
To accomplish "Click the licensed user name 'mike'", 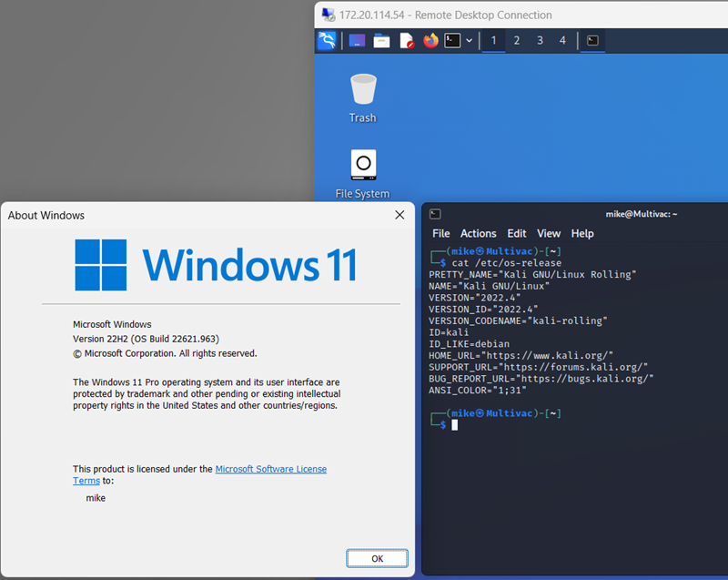I will pyautogui.click(x=96, y=498).
